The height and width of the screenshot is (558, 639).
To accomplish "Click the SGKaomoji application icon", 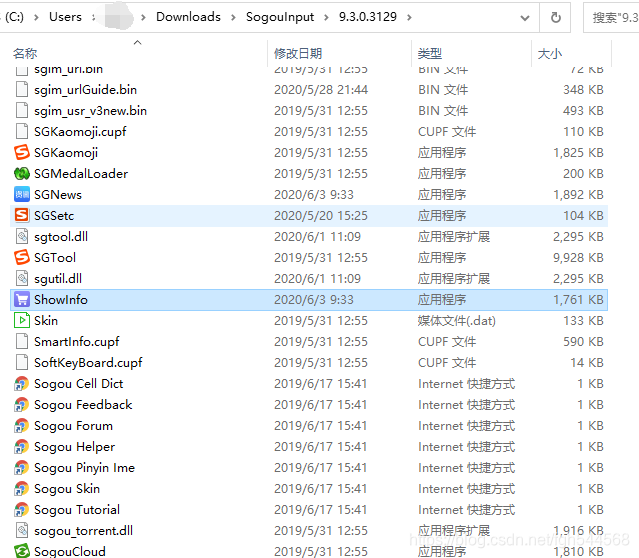I will point(22,152).
